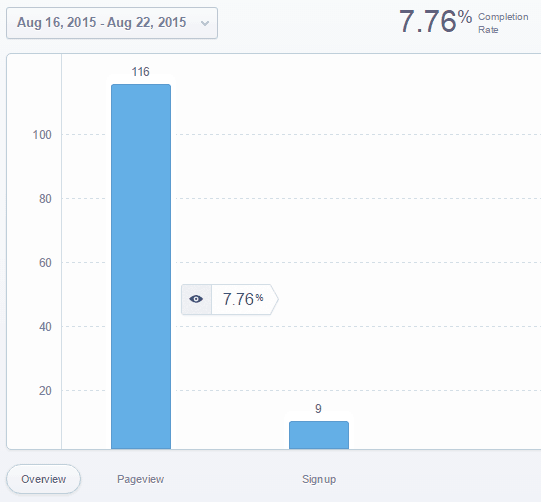Switch to the Signup step
541x502 pixels.
[x=319, y=479]
